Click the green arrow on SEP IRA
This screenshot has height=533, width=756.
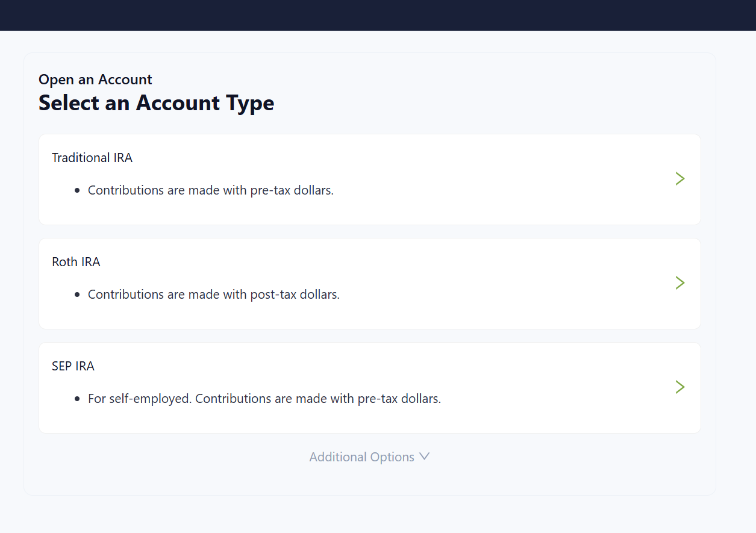pyautogui.click(x=680, y=387)
